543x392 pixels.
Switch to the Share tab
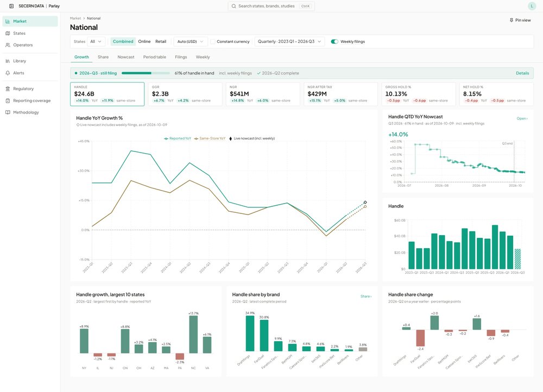[103, 57]
